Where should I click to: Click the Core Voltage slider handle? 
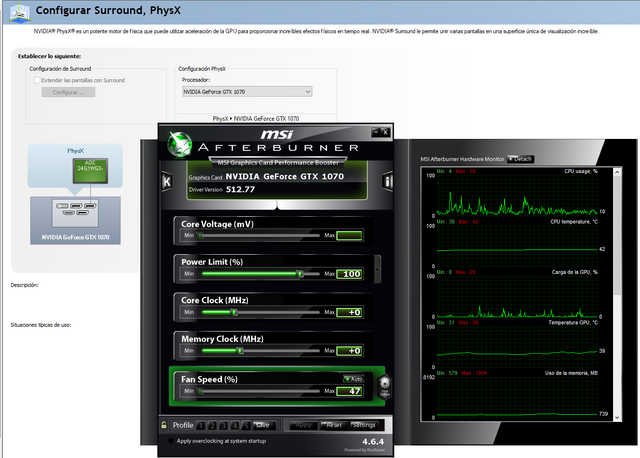[200, 236]
